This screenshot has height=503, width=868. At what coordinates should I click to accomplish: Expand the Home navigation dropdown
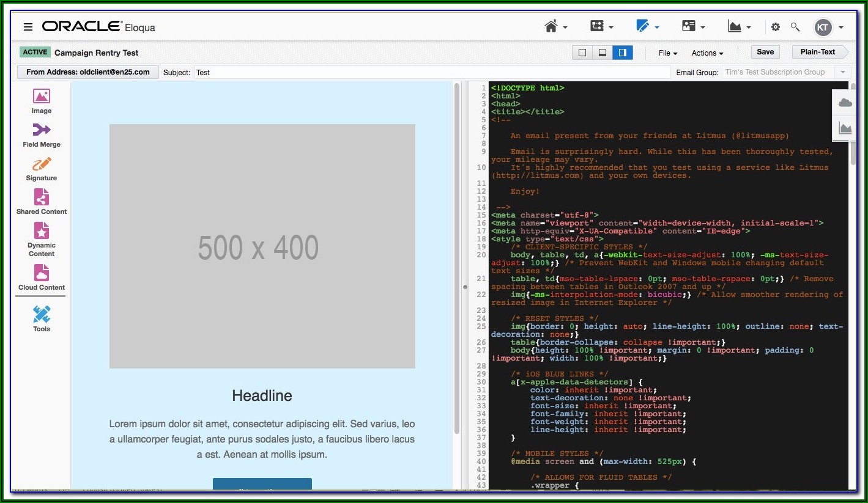coord(556,26)
